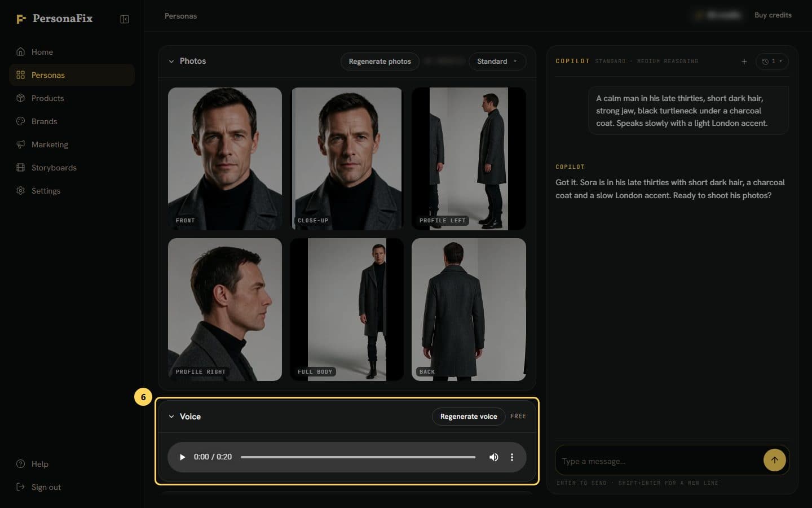Click the Type a message field
Viewport: 812px width, 508px height.
coord(659,461)
